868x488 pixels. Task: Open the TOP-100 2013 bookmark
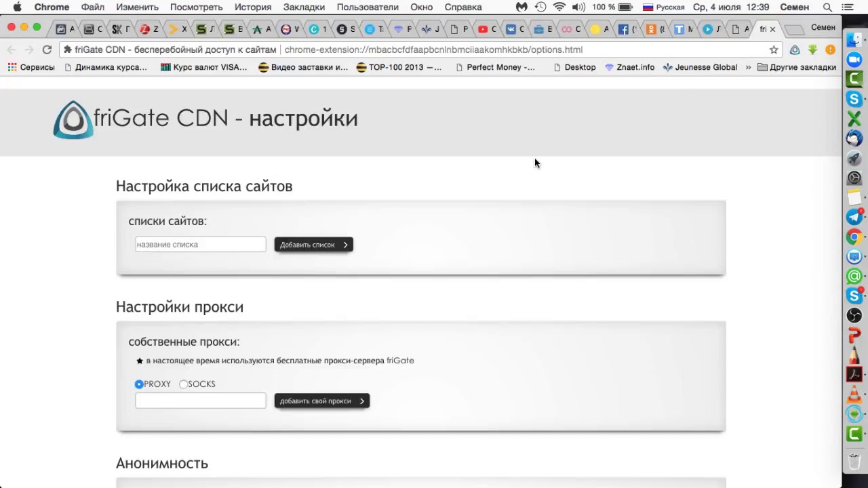pos(399,67)
